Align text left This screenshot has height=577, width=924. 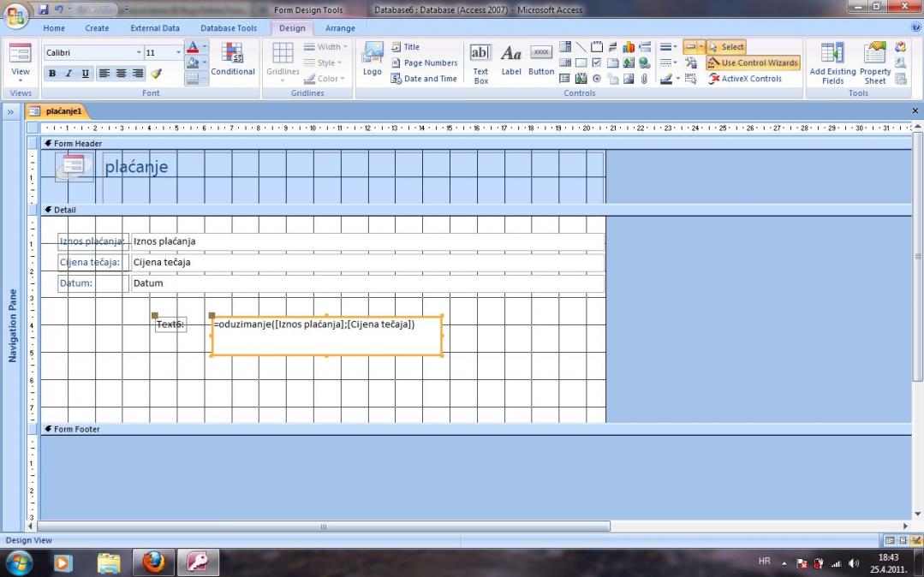tap(104, 74)
